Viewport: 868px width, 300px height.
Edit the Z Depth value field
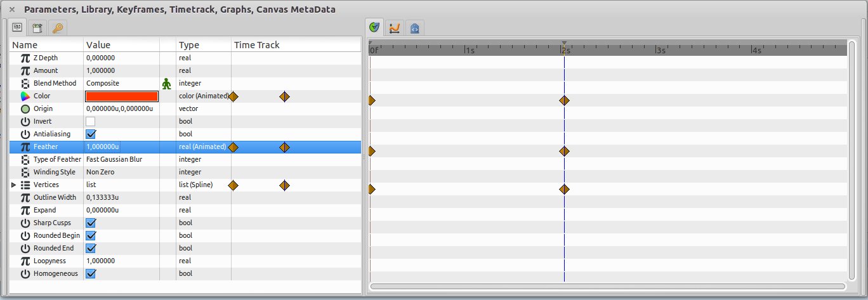click(x=121, y=58)
